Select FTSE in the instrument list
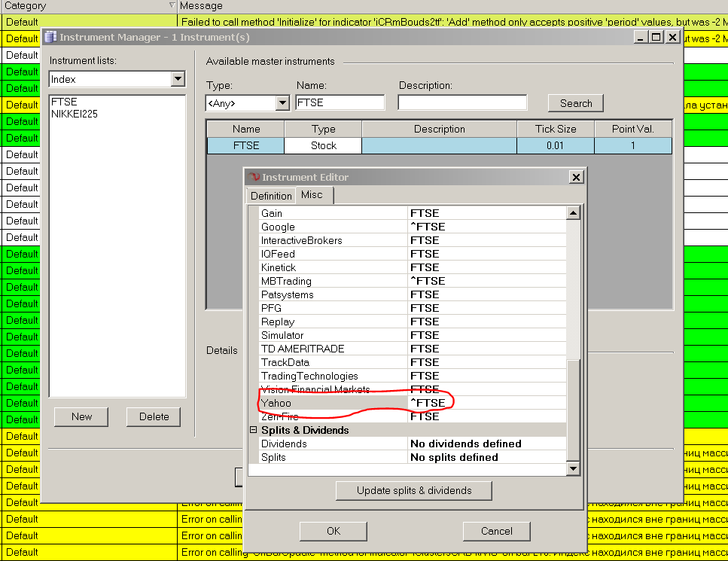 pos(64,102)
